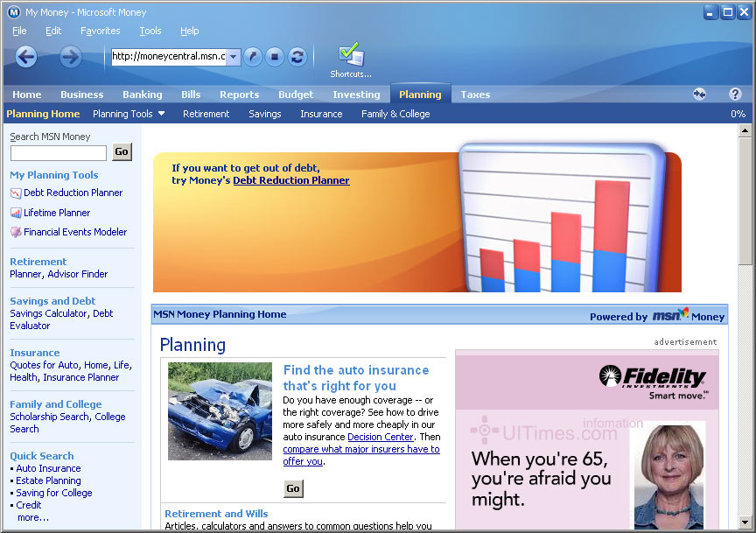Open Insurance in the sub-navigation bar
The image size is (756, 533).
pos(321,114)
